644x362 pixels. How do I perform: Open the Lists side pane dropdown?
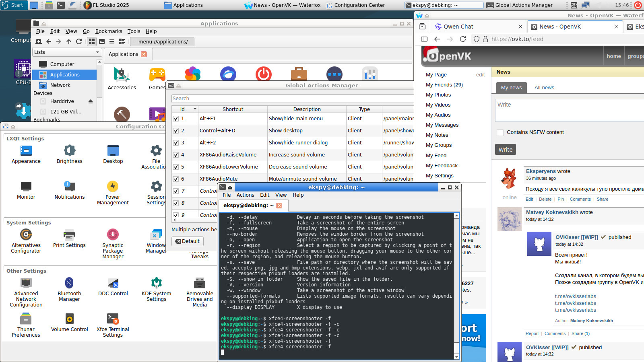pos(66,52)
